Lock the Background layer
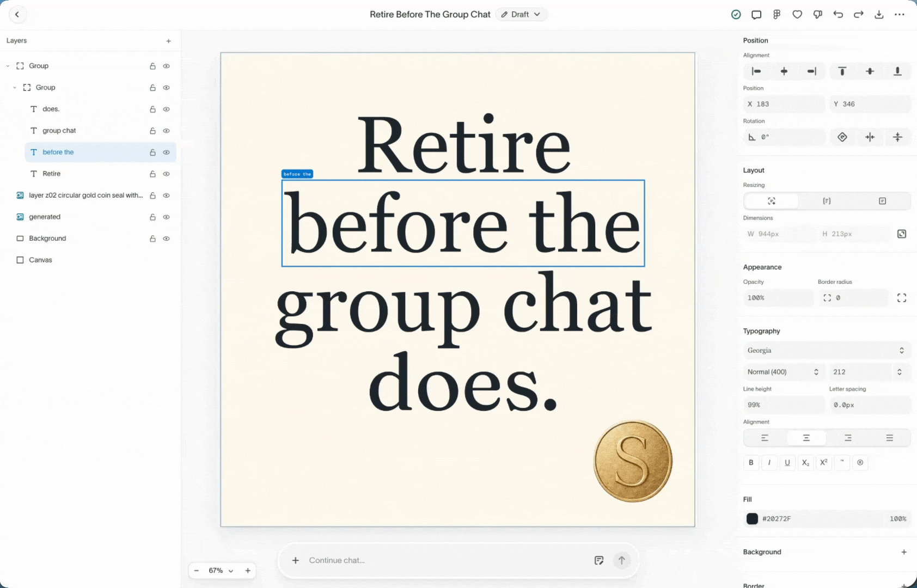 [x=152, y=238]
